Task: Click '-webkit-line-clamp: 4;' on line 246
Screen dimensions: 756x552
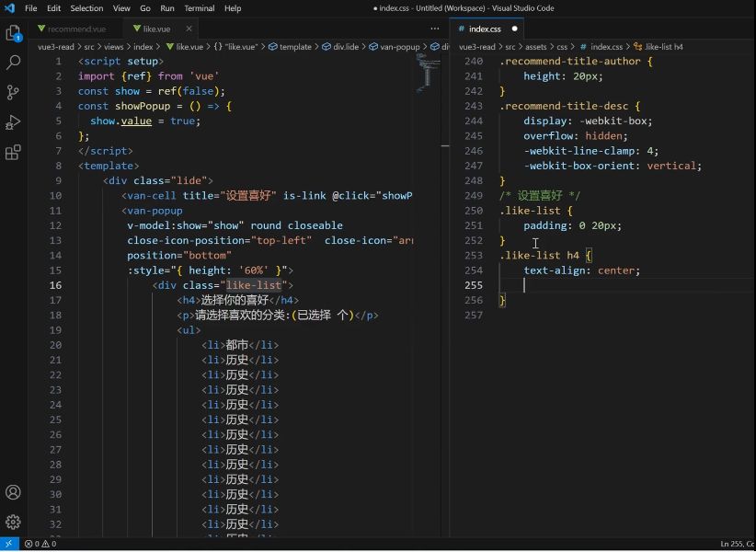Action: click(591, 151)
